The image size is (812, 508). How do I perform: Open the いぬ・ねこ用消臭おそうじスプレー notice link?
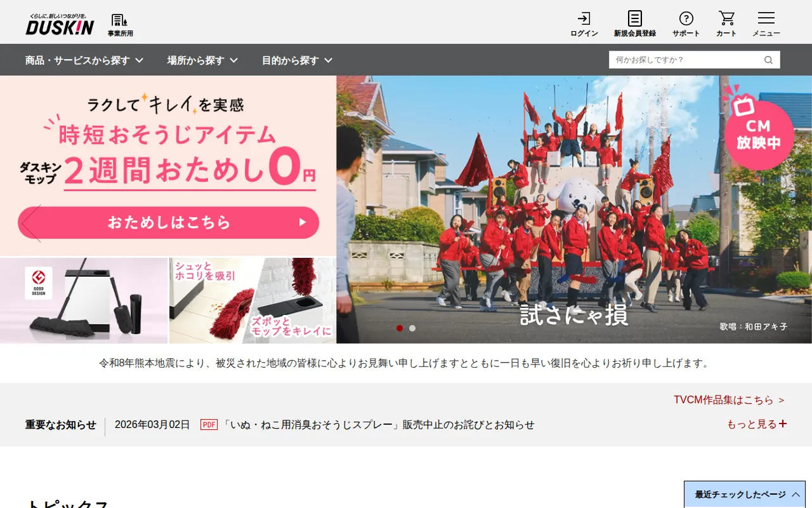click(x=378, y=425)
